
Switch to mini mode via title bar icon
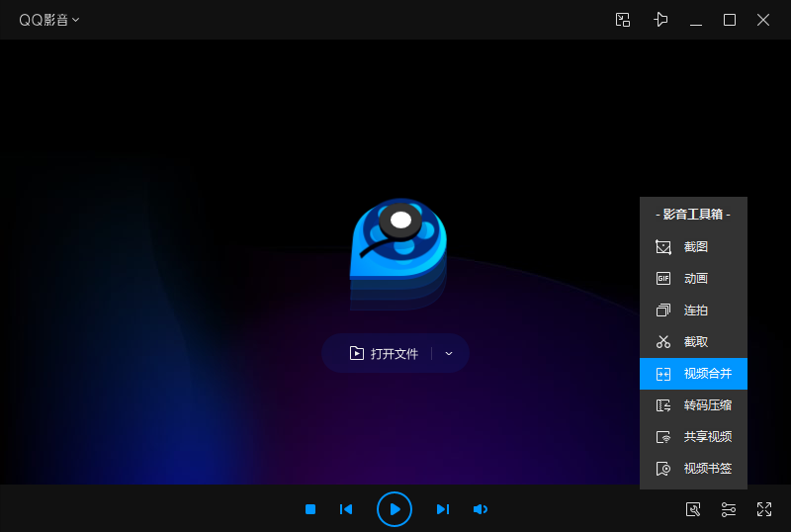623,20
